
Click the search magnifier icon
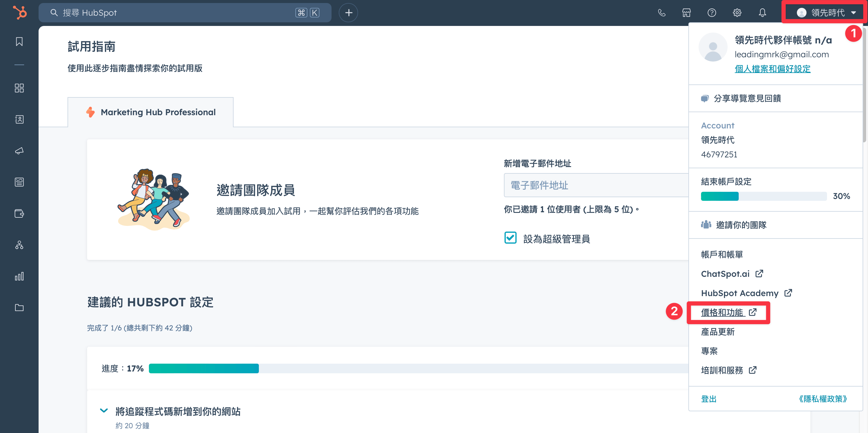(54, 13)
